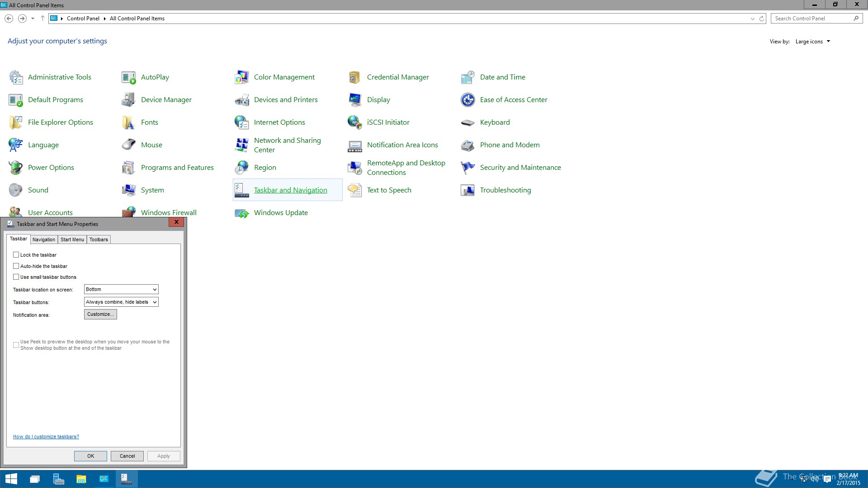The height and width of the screenshot is (488, 868).
Task: Click Taskbar and Navigation link
Action: pyautogui.click(x=291, y=190)
